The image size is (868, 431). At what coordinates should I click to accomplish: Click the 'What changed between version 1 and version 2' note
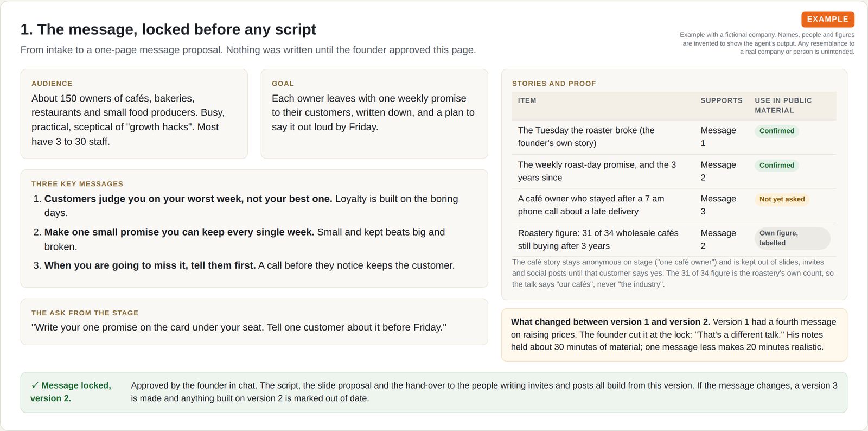pos(674,334)
